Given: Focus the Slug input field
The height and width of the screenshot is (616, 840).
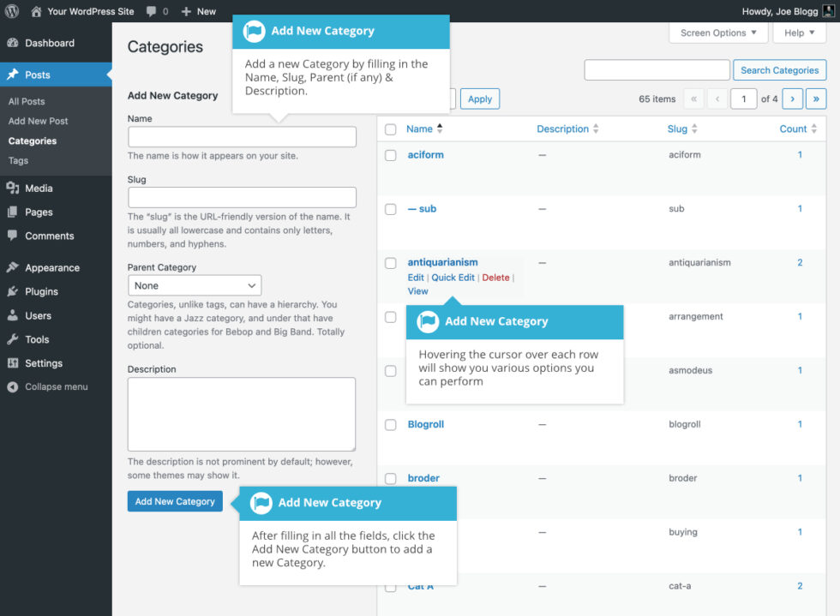Looking at the screenshot, I should coord(242,198).
